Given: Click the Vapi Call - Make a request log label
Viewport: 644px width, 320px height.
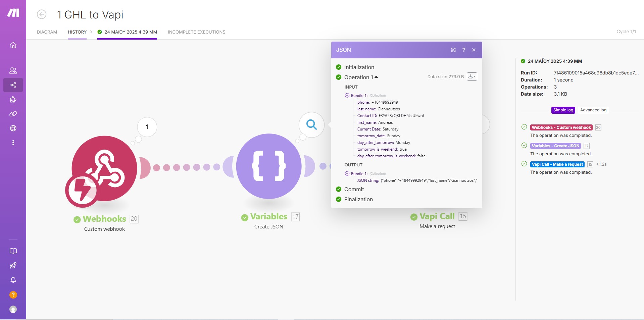Looking at the screenshot, I should point(557,164).
